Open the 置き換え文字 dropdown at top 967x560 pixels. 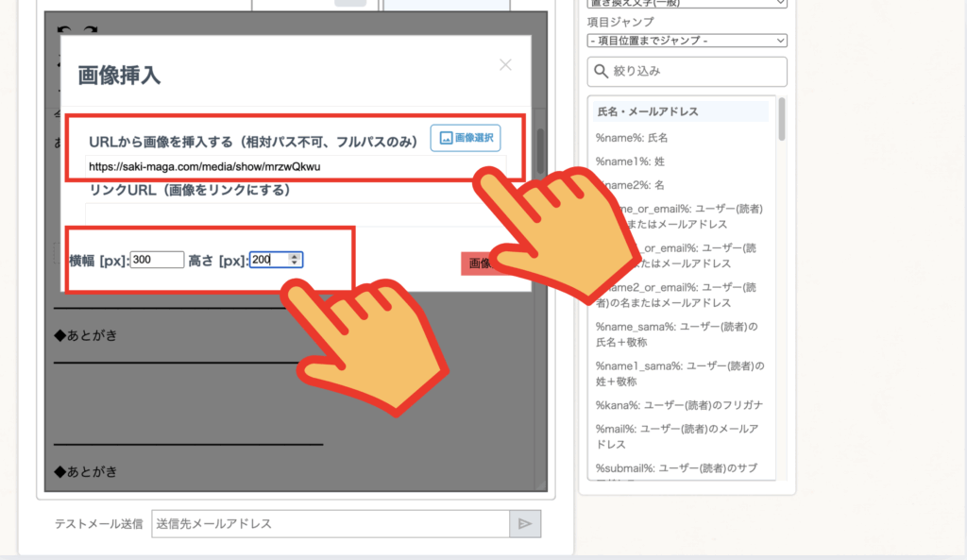pyautogui.click(x=687, y=3)
